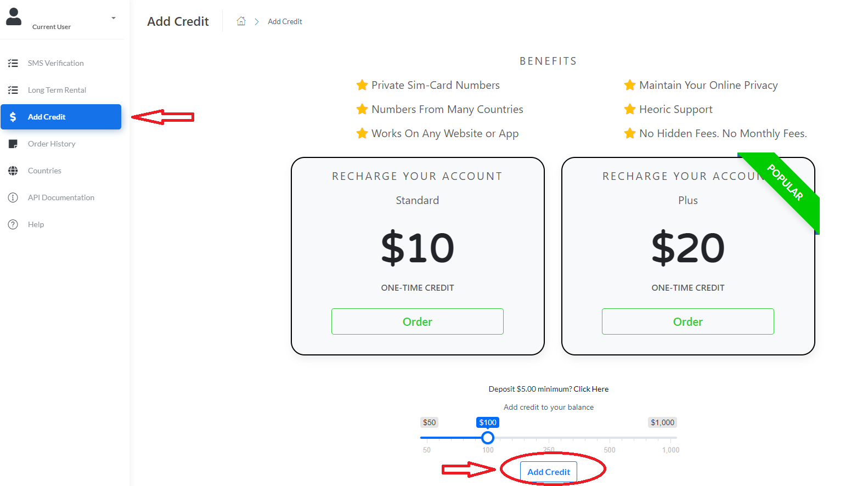Screen dimensions: 868x486
Task: Order the $10 Standard recharge
Action: point(418,321)
